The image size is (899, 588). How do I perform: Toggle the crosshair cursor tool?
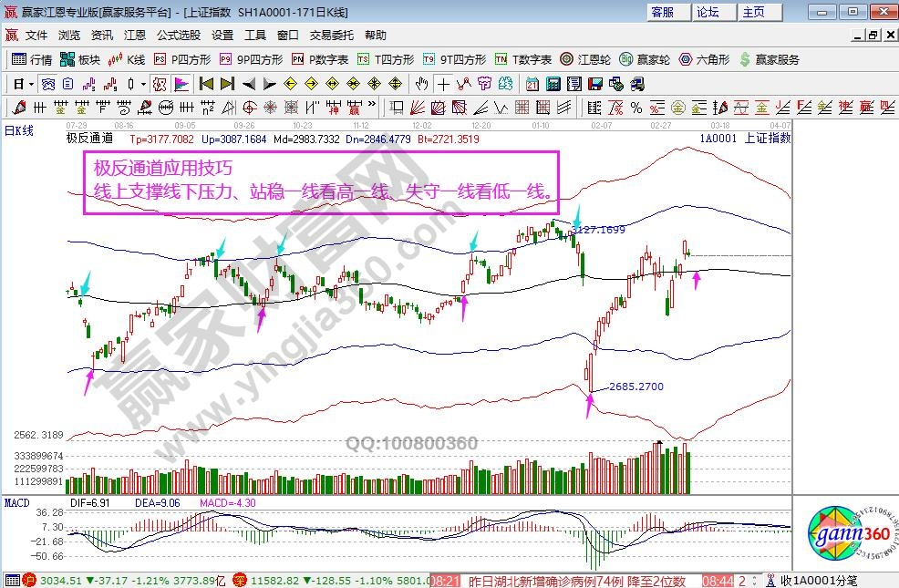tap(443, 84)
